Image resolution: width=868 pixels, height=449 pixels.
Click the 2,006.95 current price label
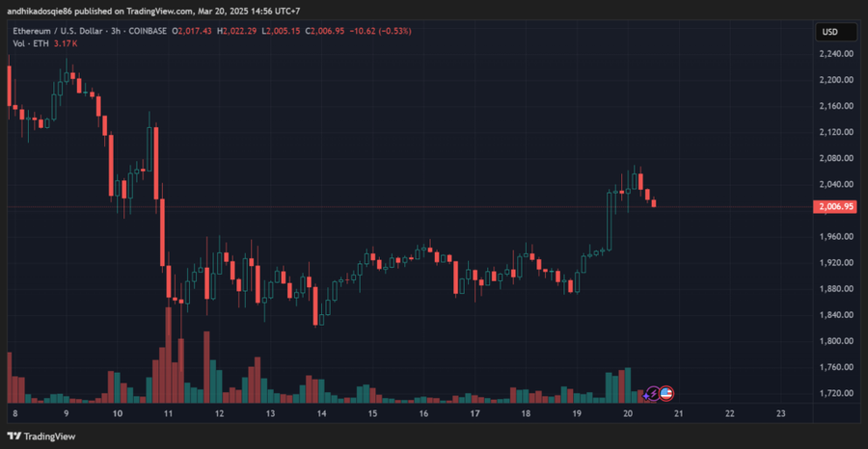[833, 207]
